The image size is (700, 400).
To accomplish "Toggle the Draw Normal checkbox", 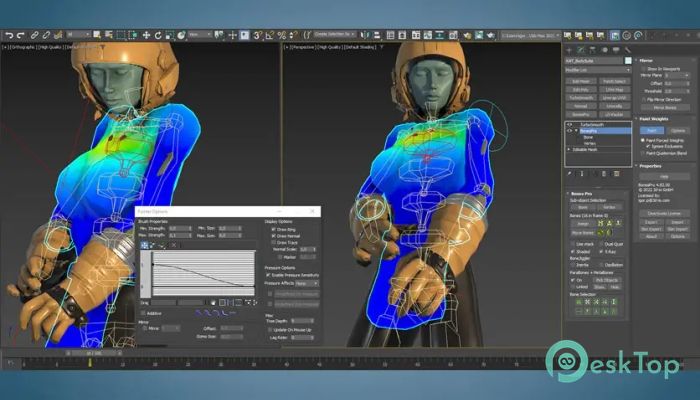I will coord(273,236).
